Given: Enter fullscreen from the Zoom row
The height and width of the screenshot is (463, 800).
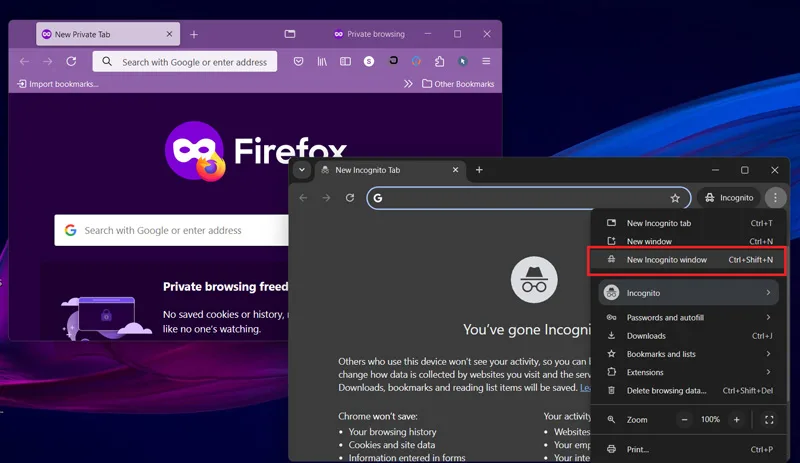Looking at the screenshot, I should point(769,420).
